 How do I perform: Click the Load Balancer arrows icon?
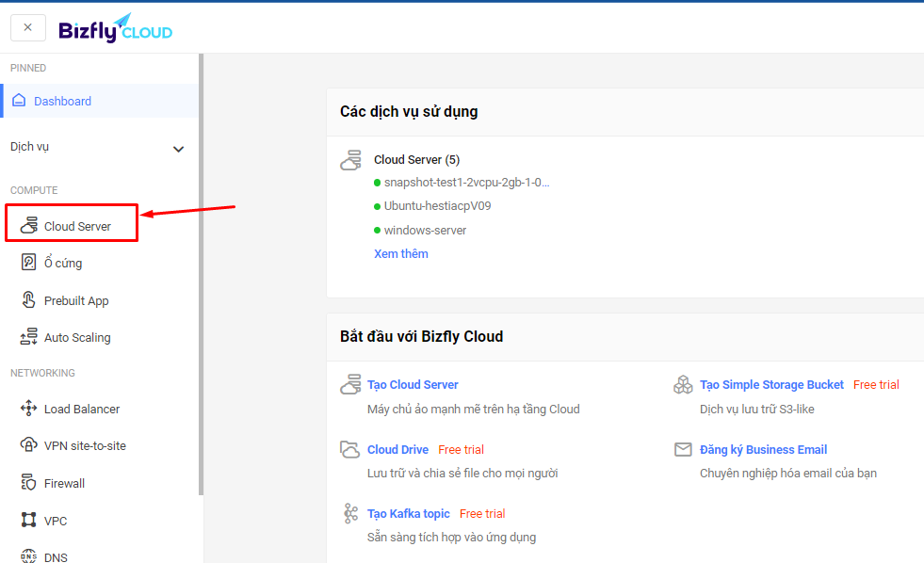[x=28, y=408]
